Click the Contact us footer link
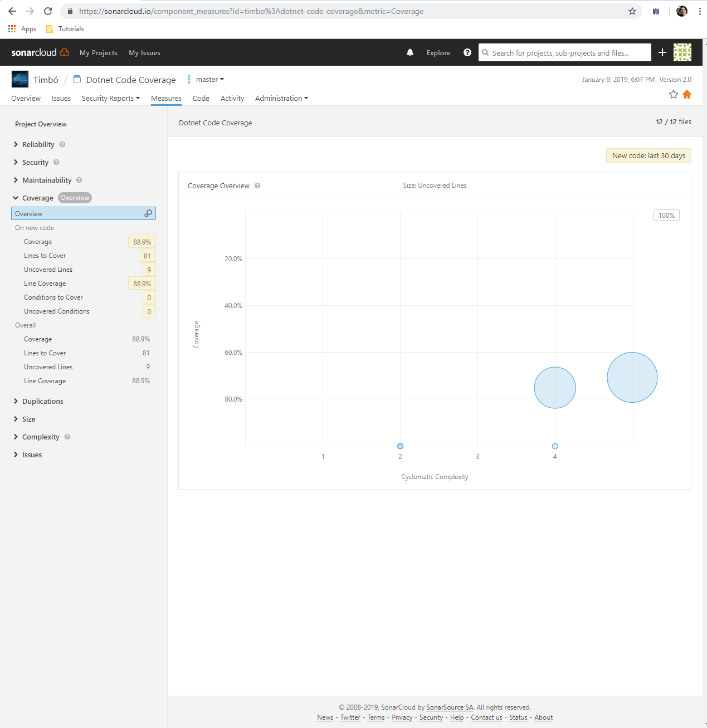 tap(486, 717)
